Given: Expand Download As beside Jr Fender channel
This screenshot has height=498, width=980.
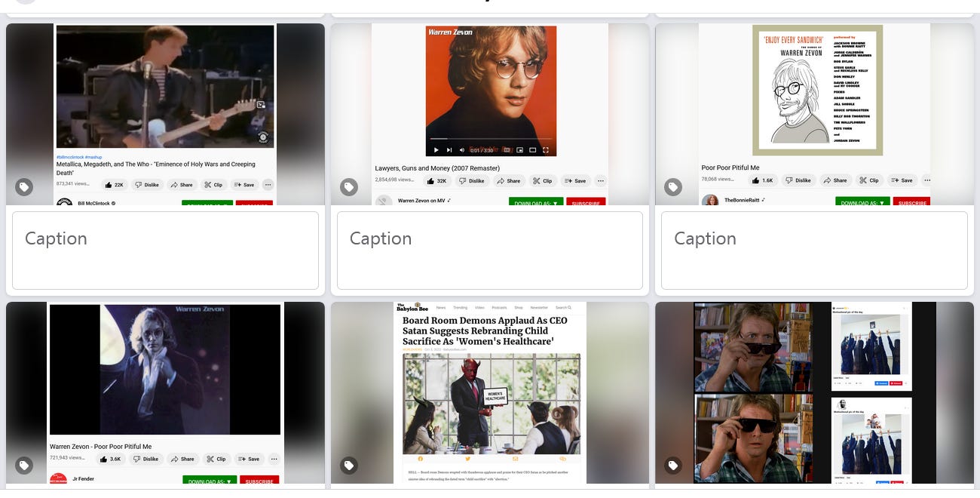Looking at the screenshot, I should [x=210, y=480].
